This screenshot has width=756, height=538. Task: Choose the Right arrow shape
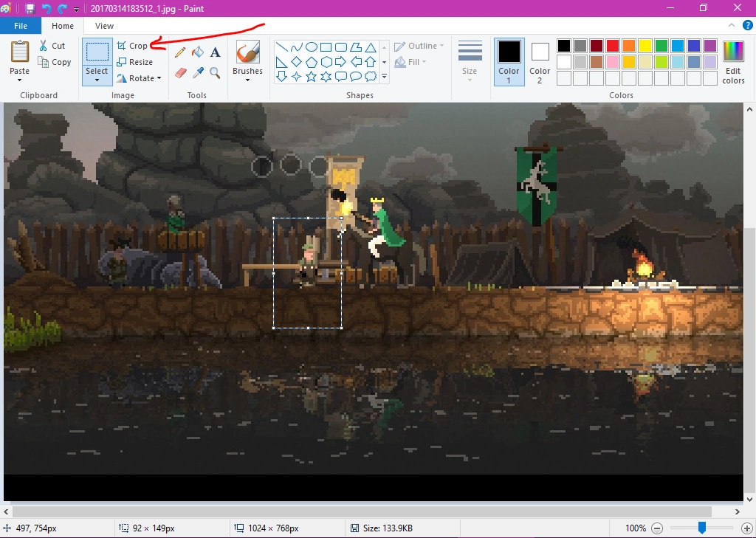[x=341, y=62]
